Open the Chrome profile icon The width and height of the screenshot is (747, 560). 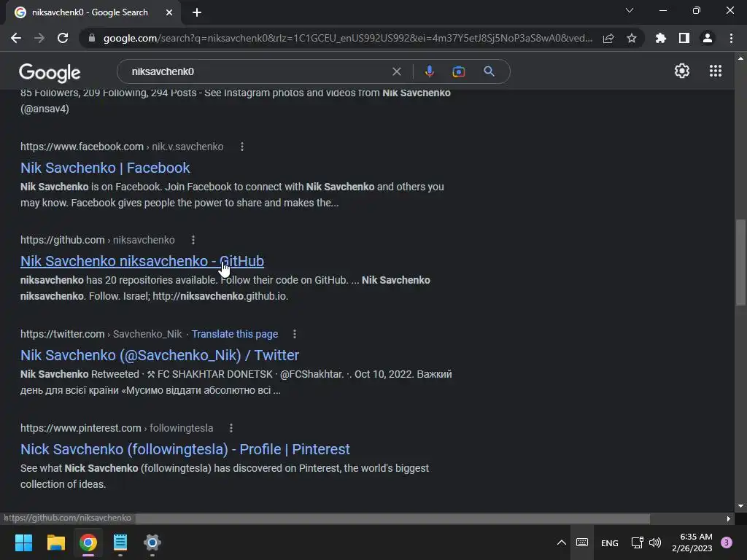[x=708, y=38]
